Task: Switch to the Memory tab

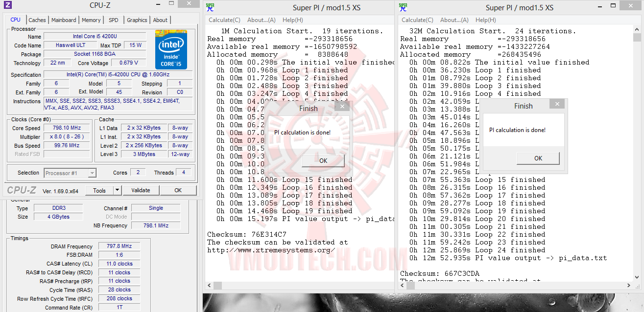Action: click(91, 20)
